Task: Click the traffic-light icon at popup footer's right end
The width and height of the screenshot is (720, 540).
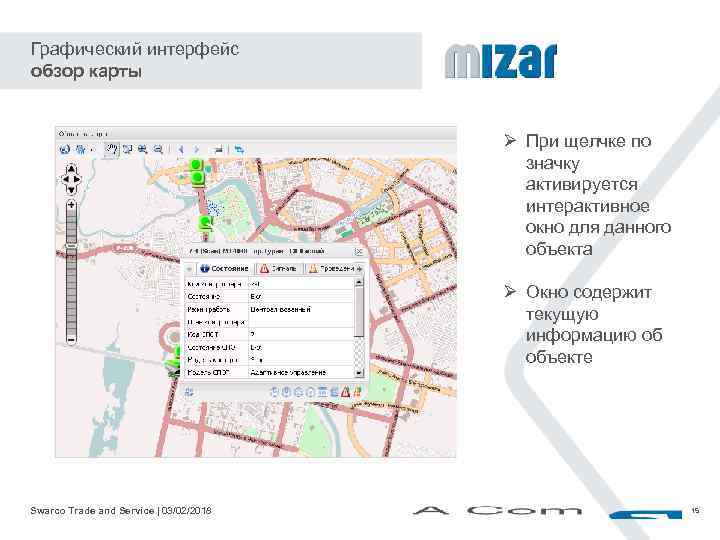Action: (357, 392)
